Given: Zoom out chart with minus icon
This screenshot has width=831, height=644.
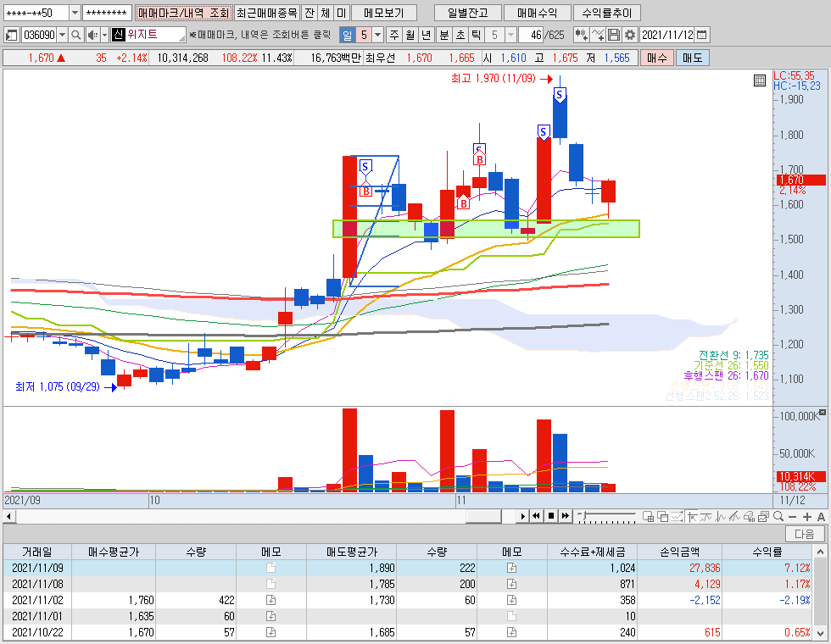Looking at the screenshot, I should (x=792, y=516).
